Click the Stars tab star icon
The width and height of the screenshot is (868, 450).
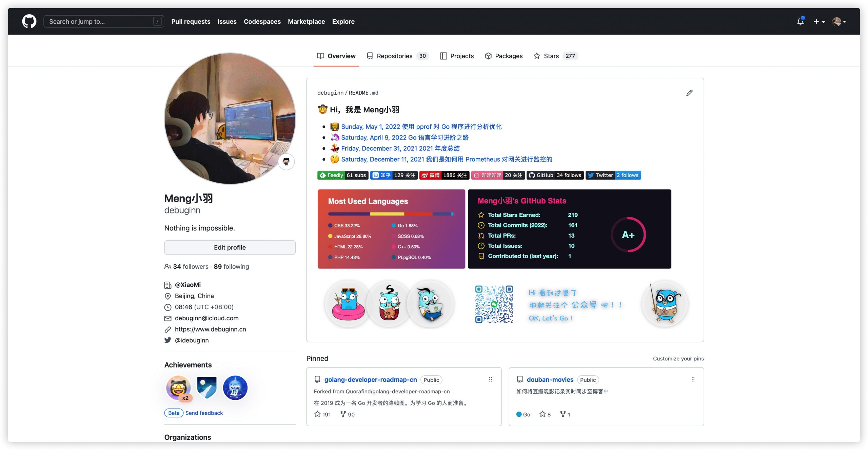pyautogui.click(x=535, y=56)
